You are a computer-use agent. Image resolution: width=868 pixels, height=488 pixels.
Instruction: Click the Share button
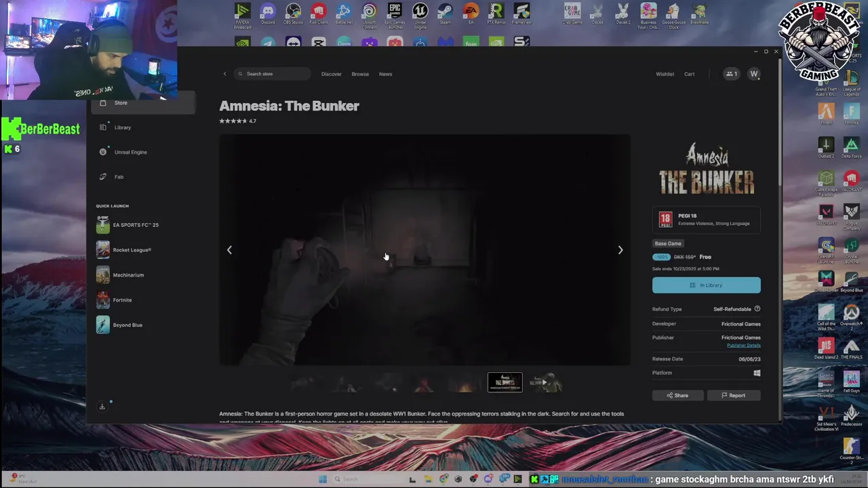coord(677,396)
